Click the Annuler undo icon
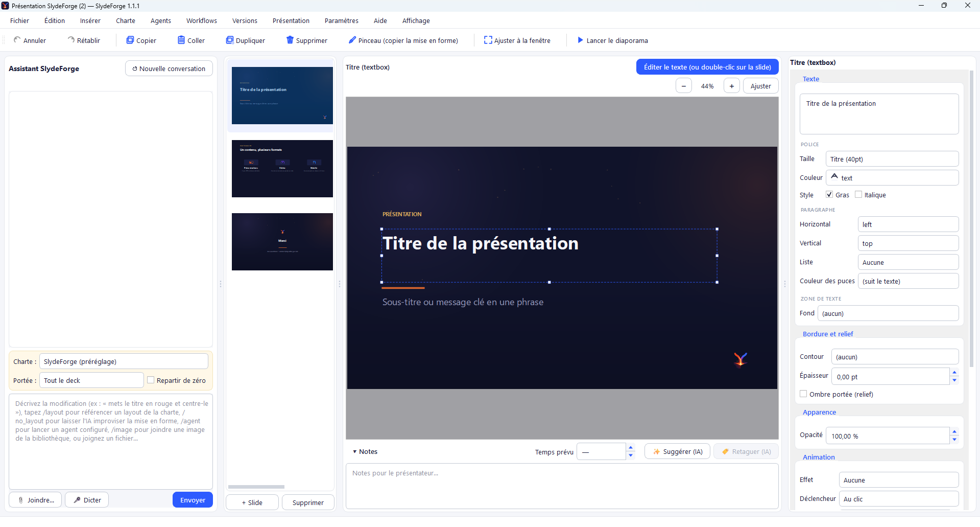 (x=17, y=40)
